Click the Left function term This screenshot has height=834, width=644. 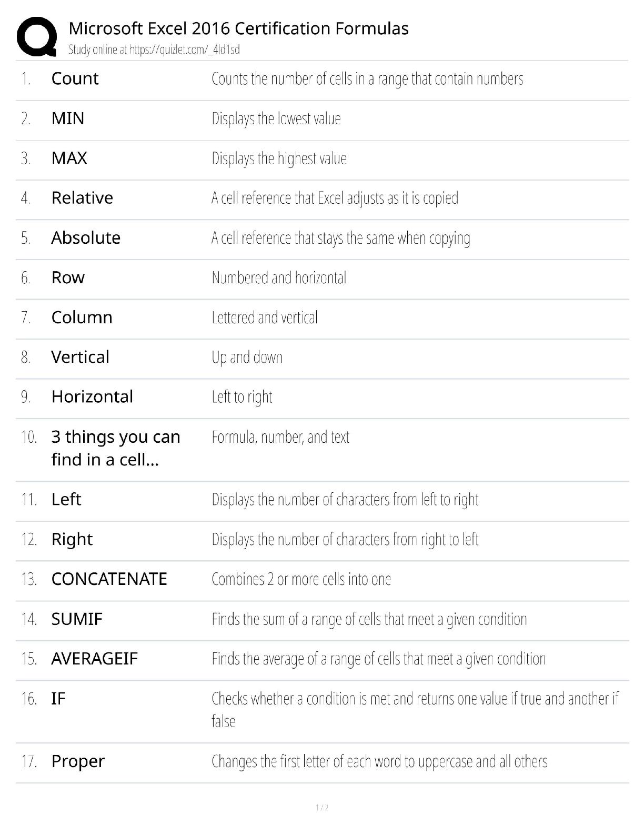point(66,499)
